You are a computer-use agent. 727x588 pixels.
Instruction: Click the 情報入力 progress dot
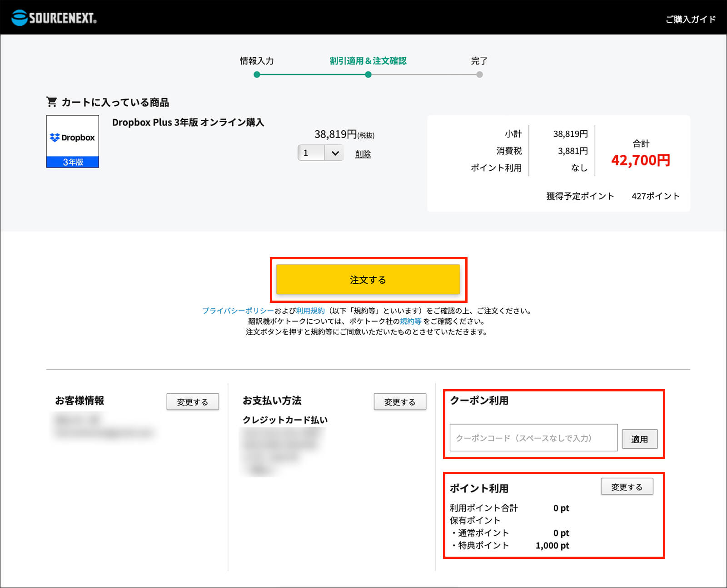click(x=257, y=74)
